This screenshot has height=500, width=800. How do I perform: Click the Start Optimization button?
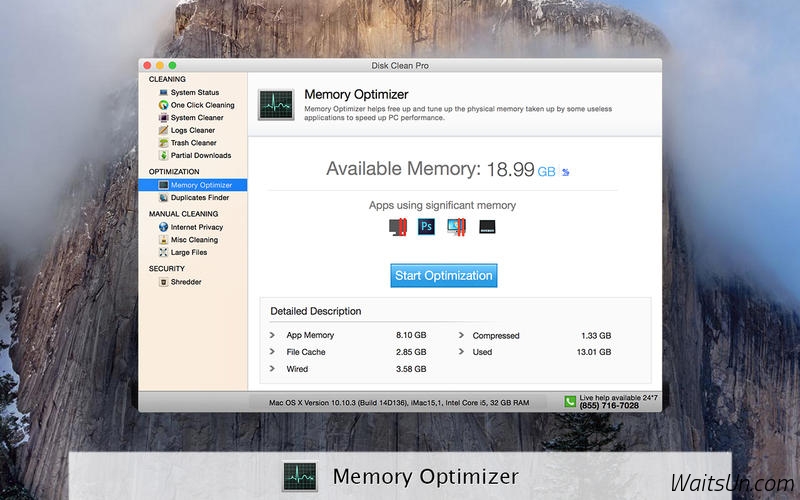point(444,276)
